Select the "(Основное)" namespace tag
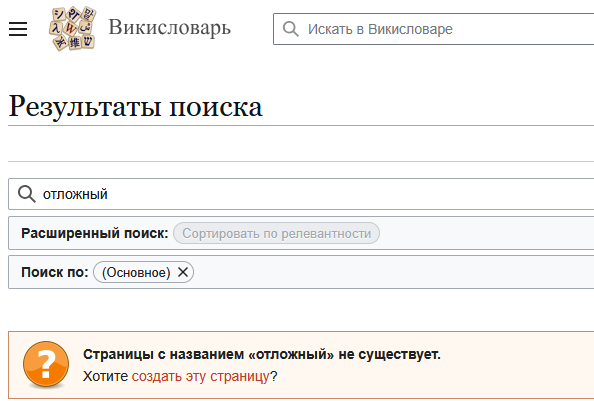The width and height of the screenshot is (594, 401). (136, 272)
